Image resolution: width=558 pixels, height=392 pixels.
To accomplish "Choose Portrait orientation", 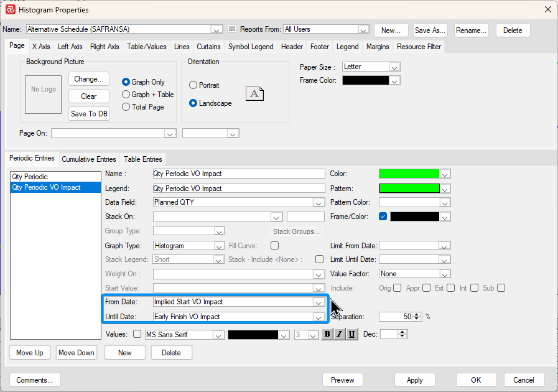I will (193, 85).
